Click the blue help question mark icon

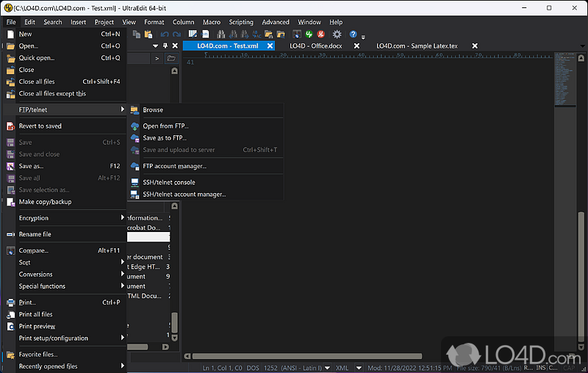click(354, 34)
